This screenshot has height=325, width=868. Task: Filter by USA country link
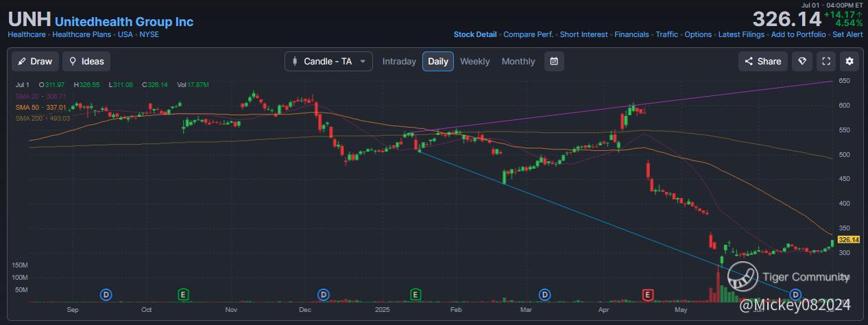(125, 34)
